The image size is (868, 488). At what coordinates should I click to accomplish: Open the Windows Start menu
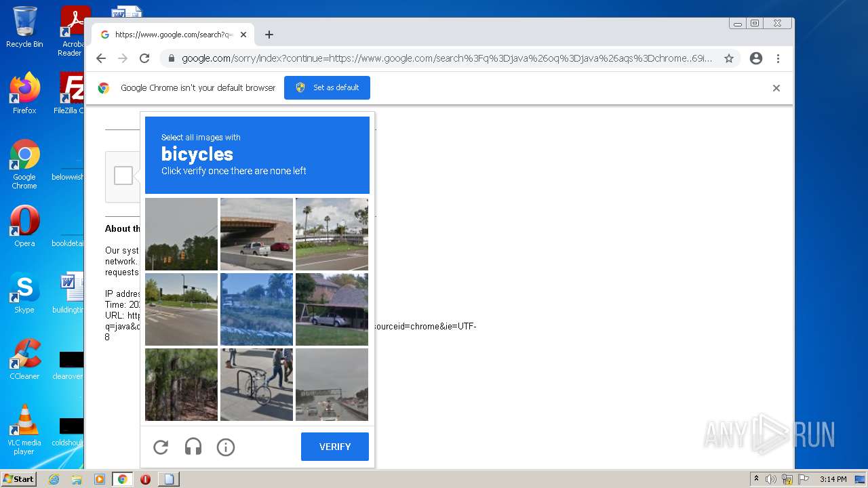coord(18,479)
